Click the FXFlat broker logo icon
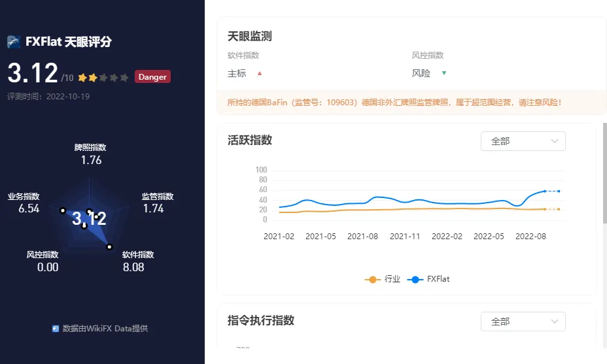This screenshot has width=607, height=364. click(14, 42)
